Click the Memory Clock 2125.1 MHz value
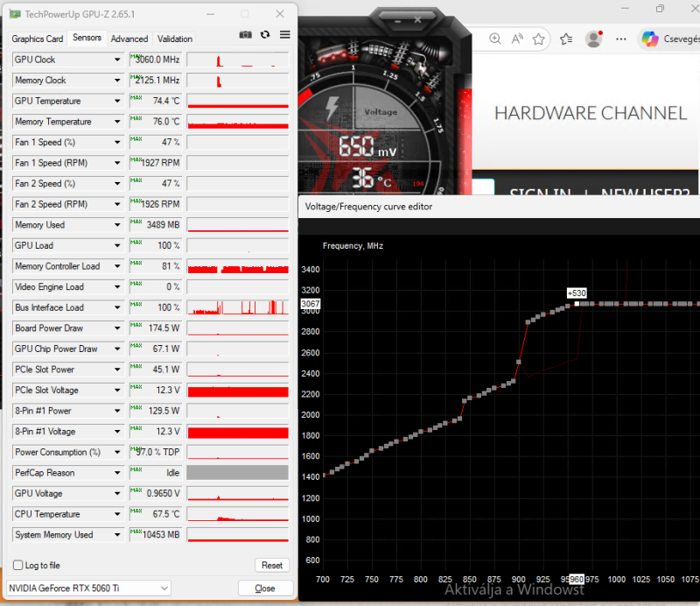This screenshot has width=700, height=606. (x=155, y=81)
